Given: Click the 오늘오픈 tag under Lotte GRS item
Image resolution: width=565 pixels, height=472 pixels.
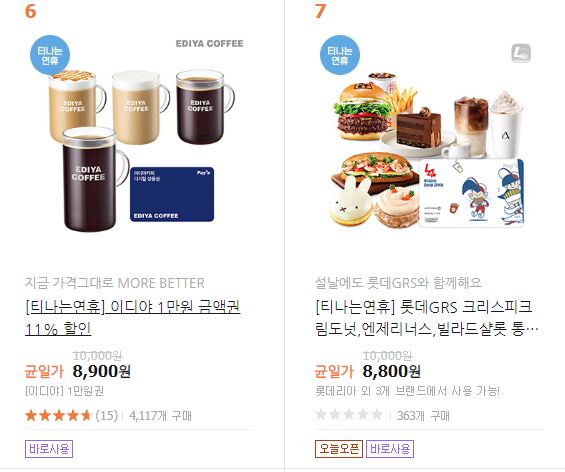Looking at the screenshot, I should click(339, 449).
